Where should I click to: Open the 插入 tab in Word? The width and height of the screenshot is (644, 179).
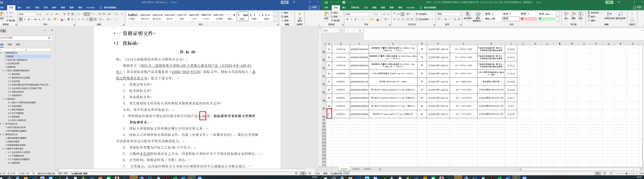pyautogui.click(x=20, y=7)
